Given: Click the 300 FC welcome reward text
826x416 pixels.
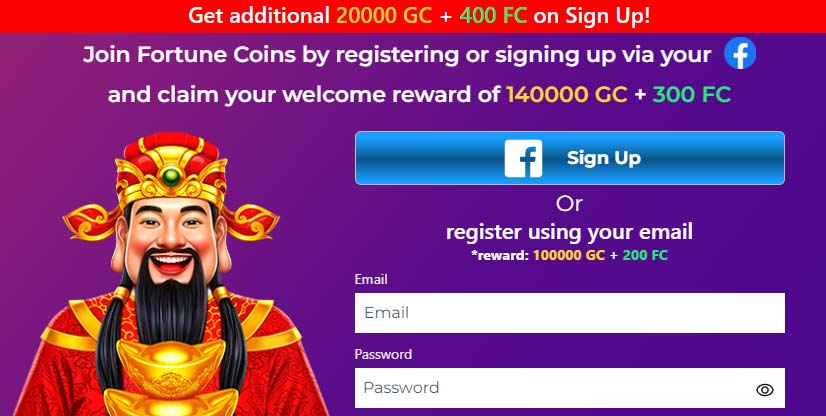Looking at the screenshot, I should (692, 95).
